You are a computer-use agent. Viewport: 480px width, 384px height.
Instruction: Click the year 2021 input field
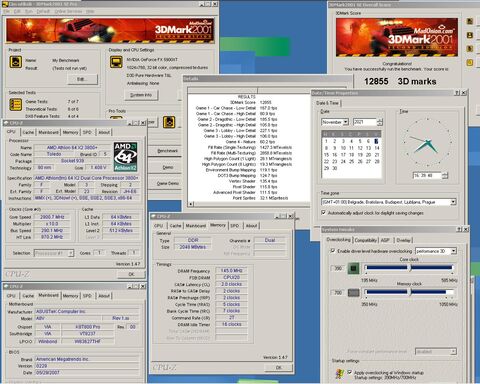click(365, 122)
